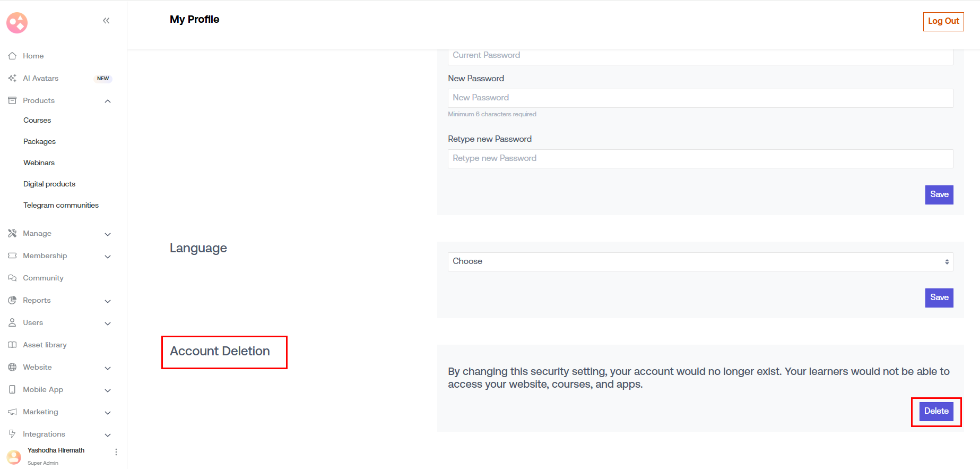The height and width of the screenshot is (469, 980).
Task: Expand the Manage menu chevron
Action: [108, 234]
